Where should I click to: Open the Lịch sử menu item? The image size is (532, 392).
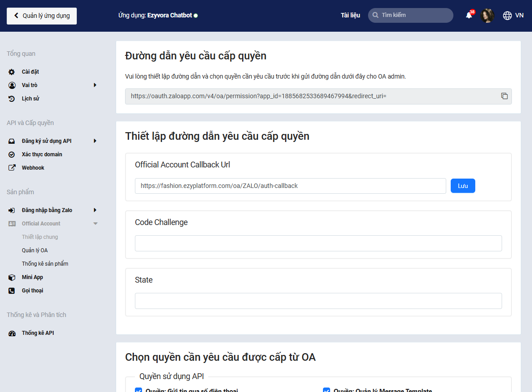coord(30,99)
